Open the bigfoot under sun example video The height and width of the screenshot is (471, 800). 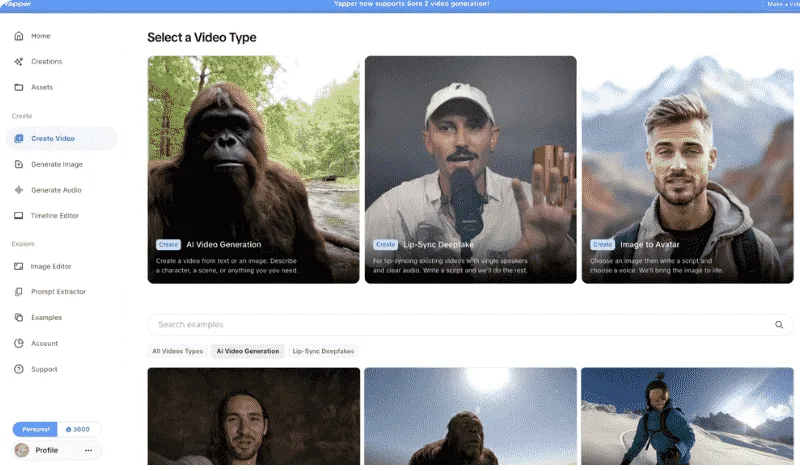point(470,416)
